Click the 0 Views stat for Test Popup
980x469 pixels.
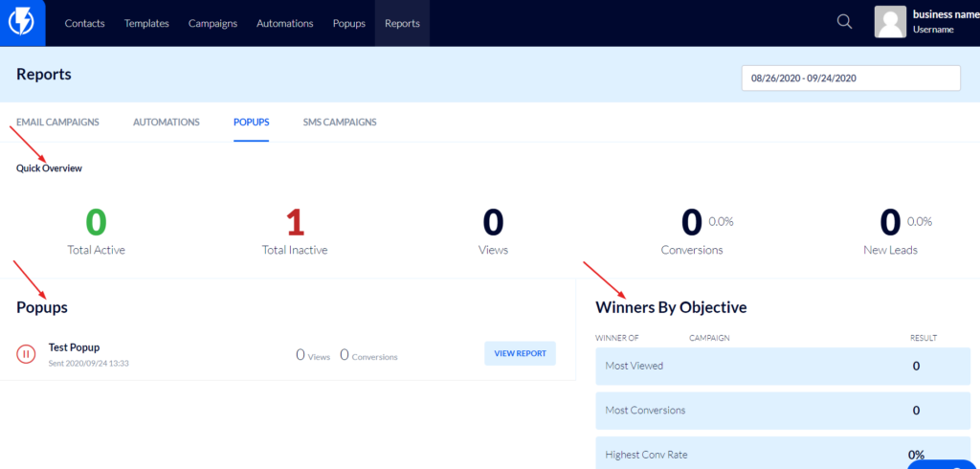pos(313,355)
